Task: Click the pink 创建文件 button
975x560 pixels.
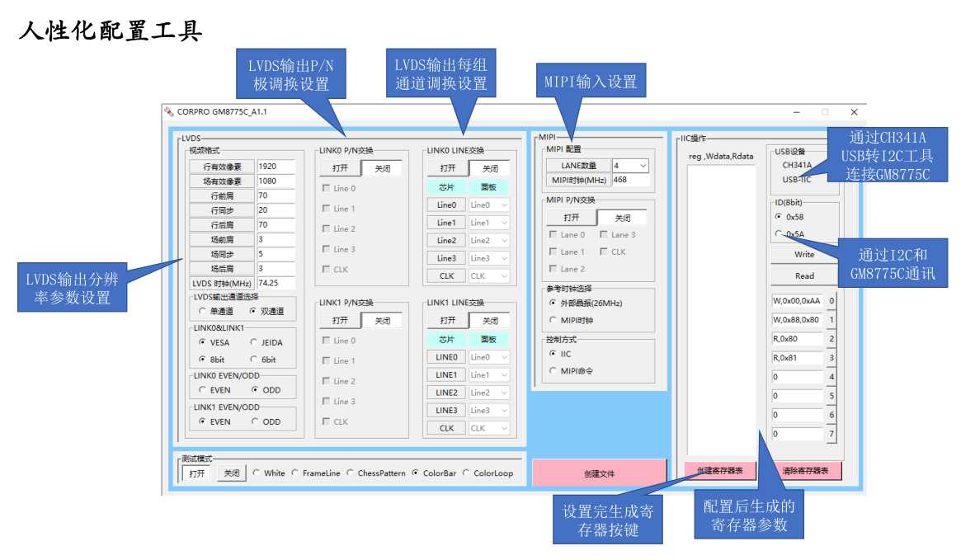Action: pyautogui.click(x=599, y=473)
